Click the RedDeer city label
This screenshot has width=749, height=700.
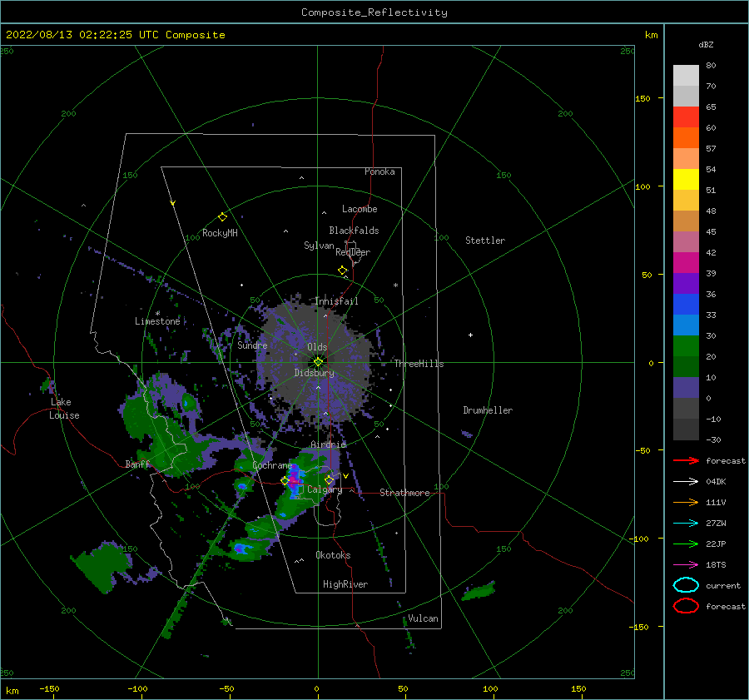(353, 252)
